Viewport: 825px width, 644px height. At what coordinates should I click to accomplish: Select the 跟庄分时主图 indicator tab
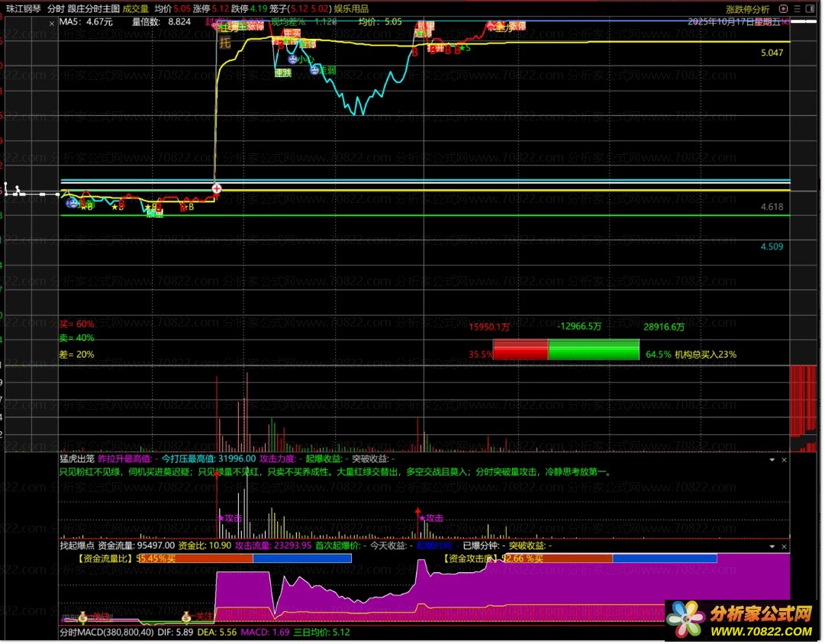94,9
